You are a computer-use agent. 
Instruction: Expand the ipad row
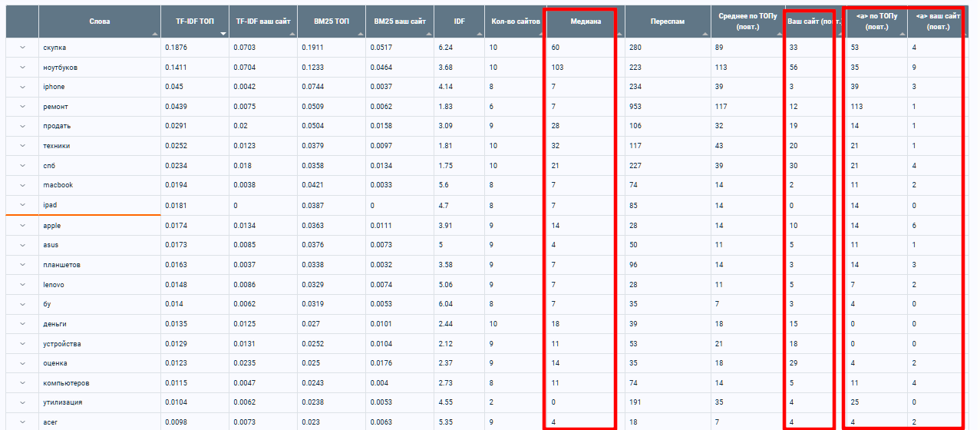(x=22, y=206)
